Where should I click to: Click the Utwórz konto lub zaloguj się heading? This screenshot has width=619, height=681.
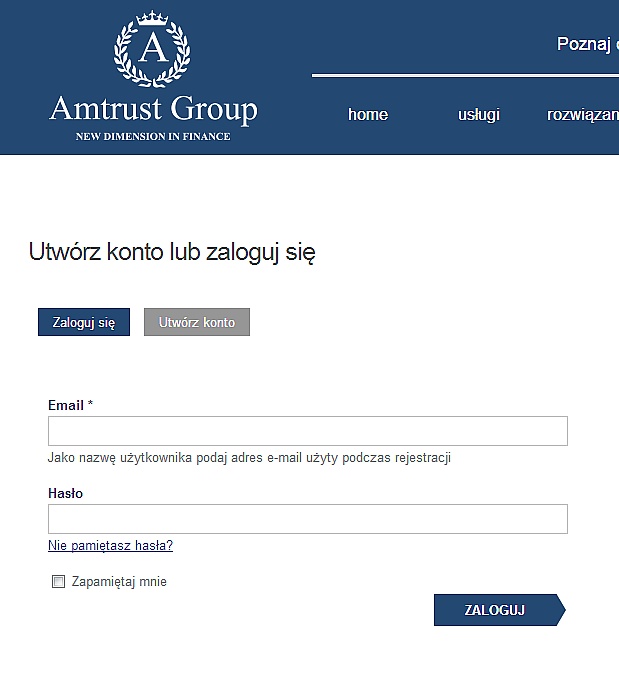(172, 252)
